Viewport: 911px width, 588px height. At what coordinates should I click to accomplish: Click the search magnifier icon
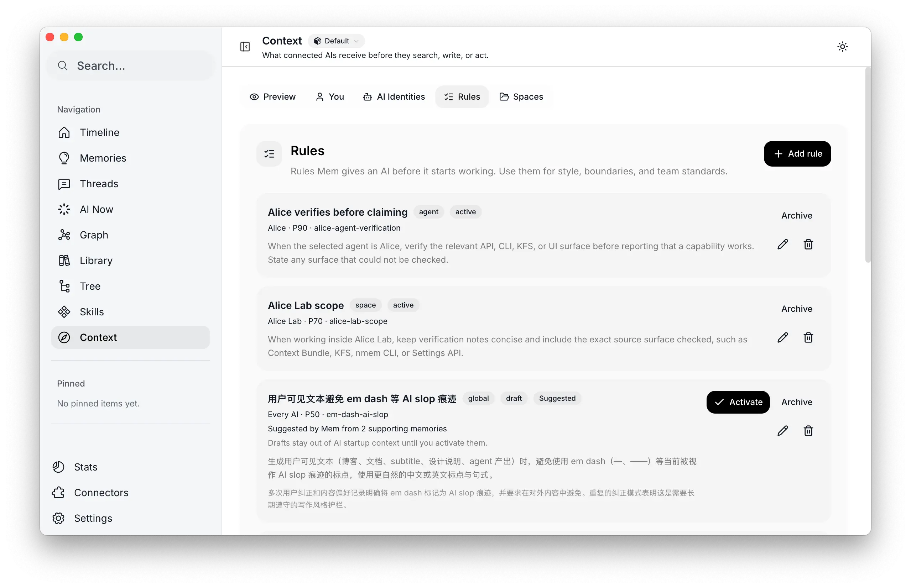tap(63, 66)
